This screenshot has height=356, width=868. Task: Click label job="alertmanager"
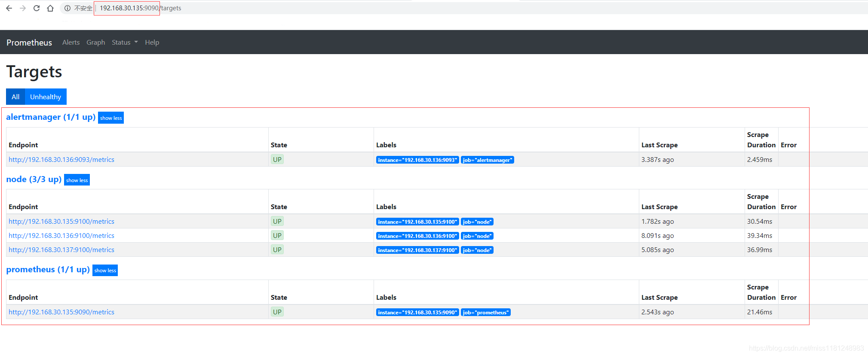pos(488,160)
